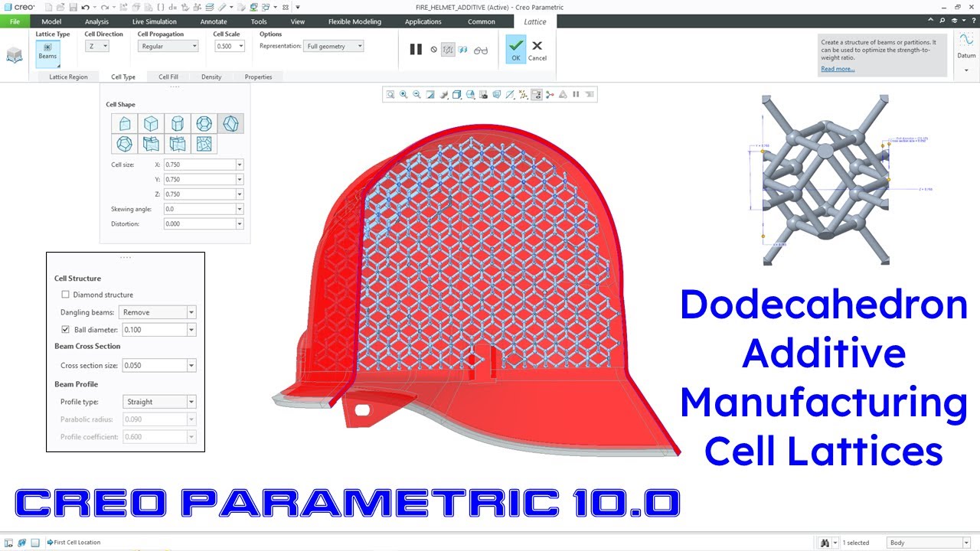This screenshot has width=980, height=551.
Task: Click the green OK checkmark button
Action: pyautogui.click(x=515, y=49)
